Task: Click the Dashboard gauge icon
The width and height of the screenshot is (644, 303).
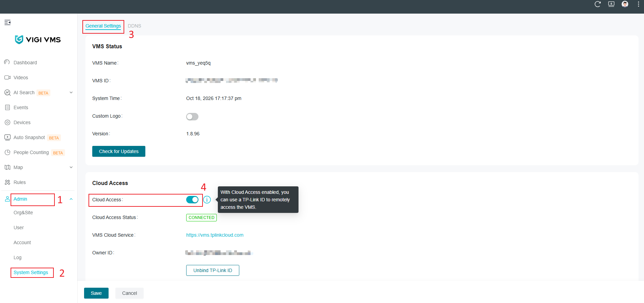Action: click(7, 62)
